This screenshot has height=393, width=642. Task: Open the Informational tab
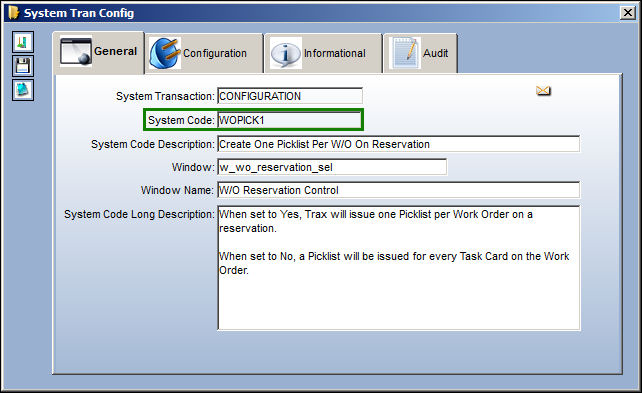point(323,53)
